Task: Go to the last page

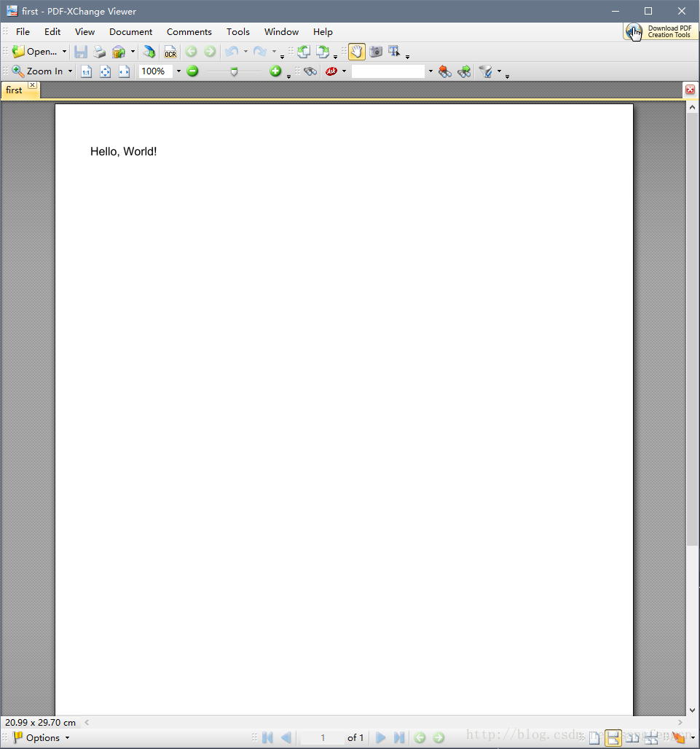Action: point(399,737)
